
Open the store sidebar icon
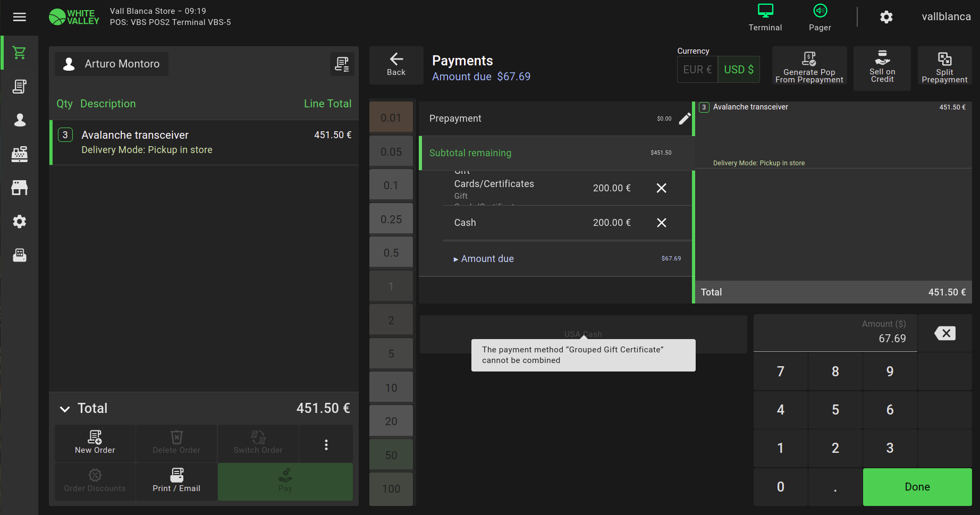click(20, 188)
